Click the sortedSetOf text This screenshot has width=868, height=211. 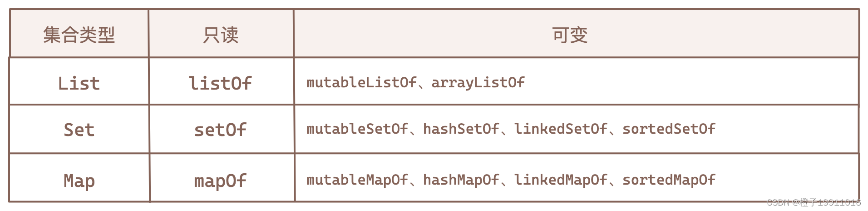[669, 129]
